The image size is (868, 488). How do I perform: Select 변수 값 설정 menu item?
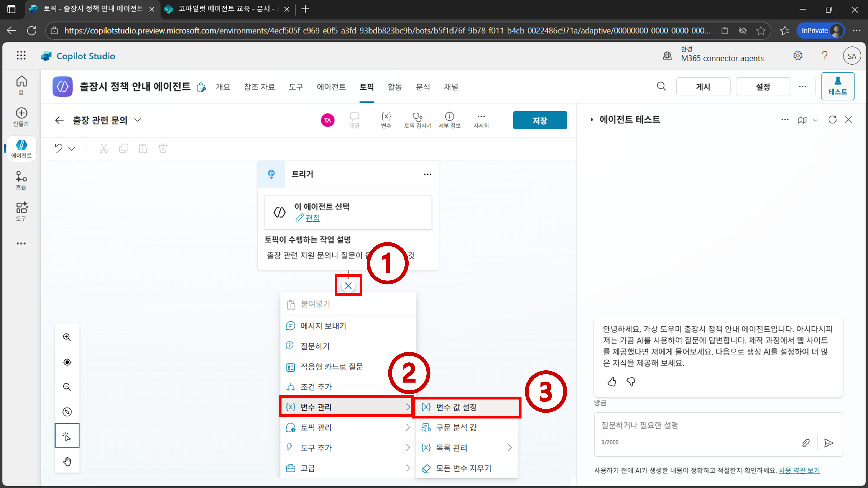point(466,407)
